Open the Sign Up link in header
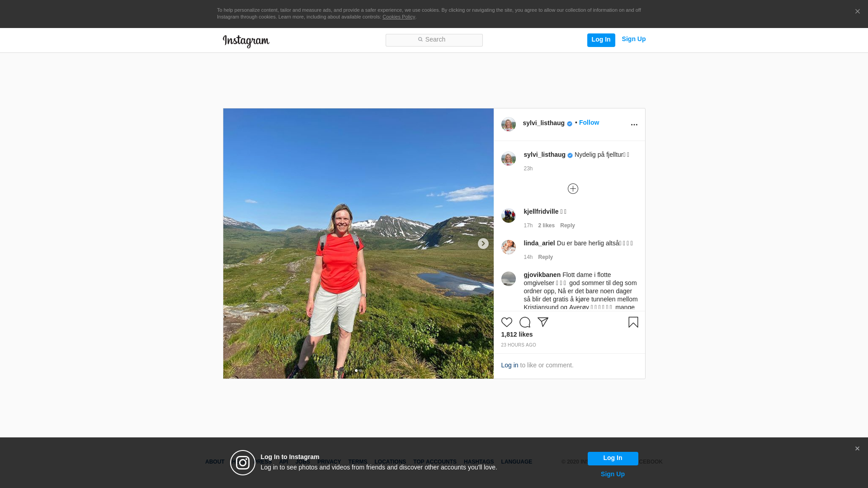This screenshot has width=868, height=488. pos(633,39)
